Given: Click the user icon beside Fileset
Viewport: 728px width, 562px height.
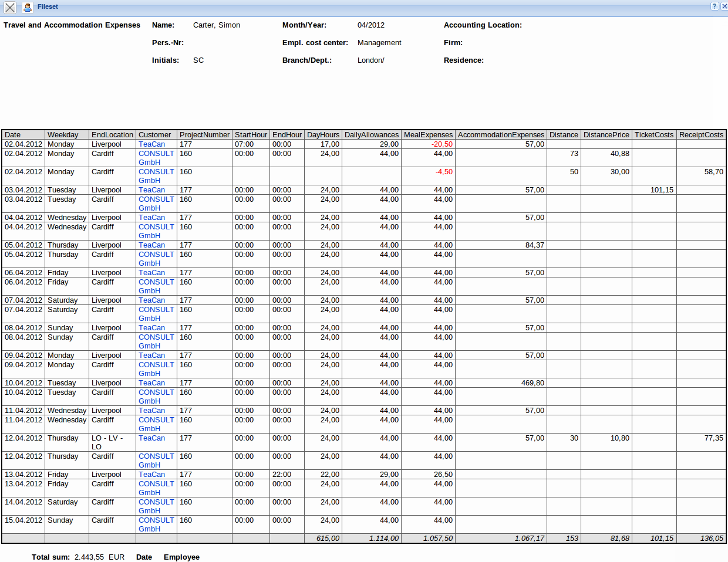Looking at the screenshot, I should pos(28,8).
